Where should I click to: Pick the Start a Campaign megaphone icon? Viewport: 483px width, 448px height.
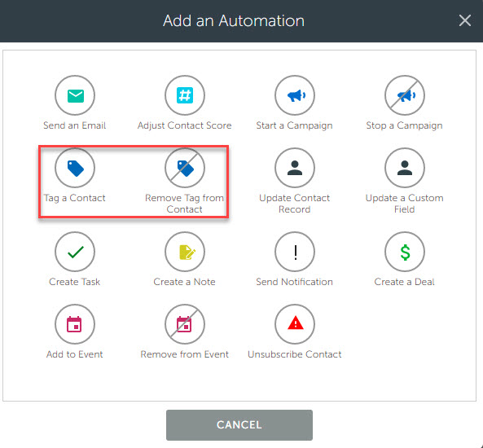(295, 95)
